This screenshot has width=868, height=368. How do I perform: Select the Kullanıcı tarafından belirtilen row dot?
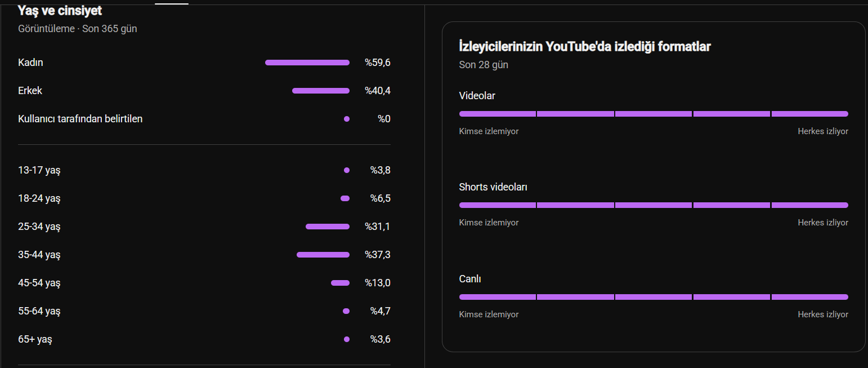click(347, 119)
